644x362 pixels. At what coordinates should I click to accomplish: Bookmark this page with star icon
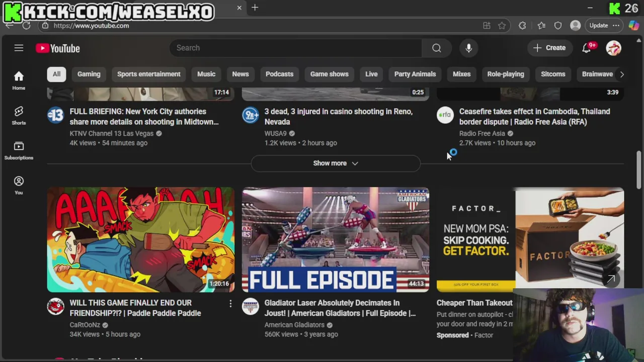point(502,25)
